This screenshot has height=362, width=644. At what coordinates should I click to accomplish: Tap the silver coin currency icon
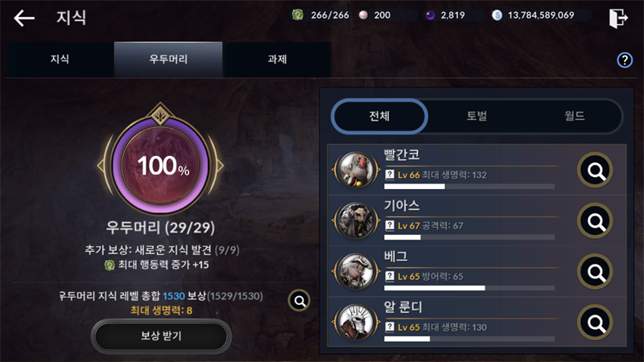click(497, 15)
